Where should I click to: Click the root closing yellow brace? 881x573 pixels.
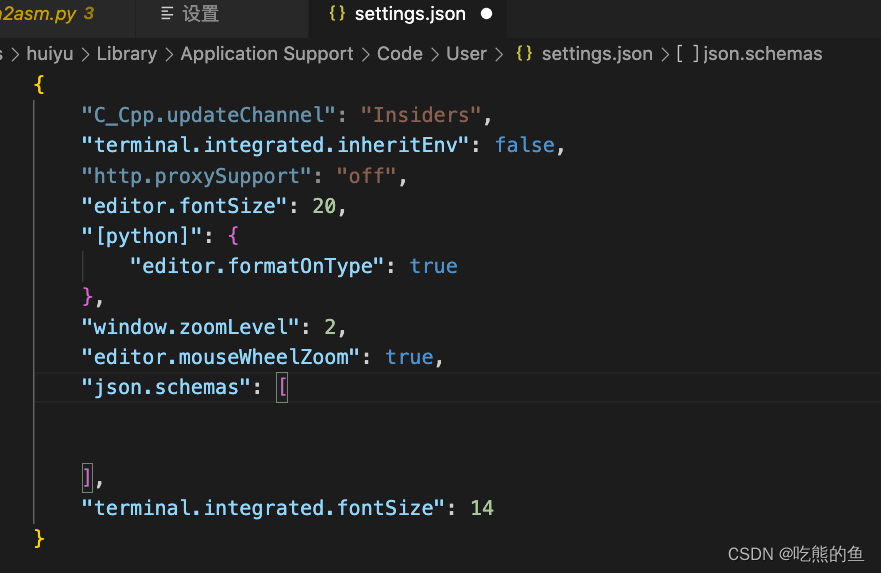39,539
